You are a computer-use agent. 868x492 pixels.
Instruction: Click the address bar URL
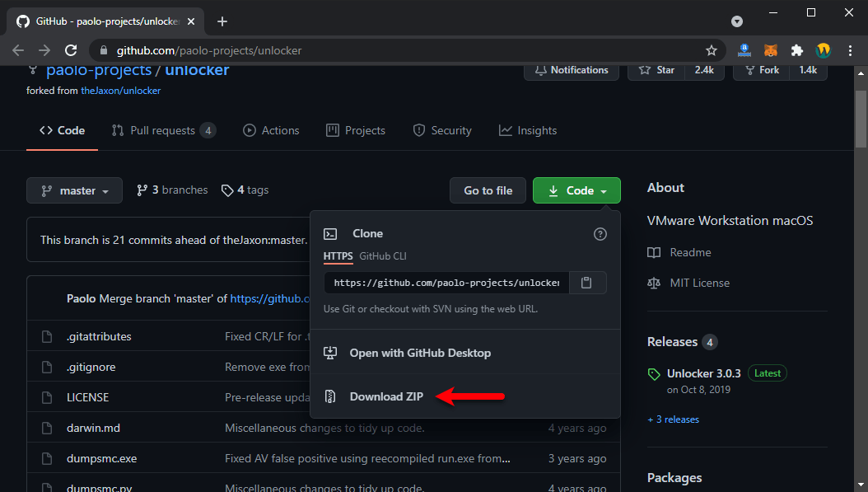click(209, 50)
